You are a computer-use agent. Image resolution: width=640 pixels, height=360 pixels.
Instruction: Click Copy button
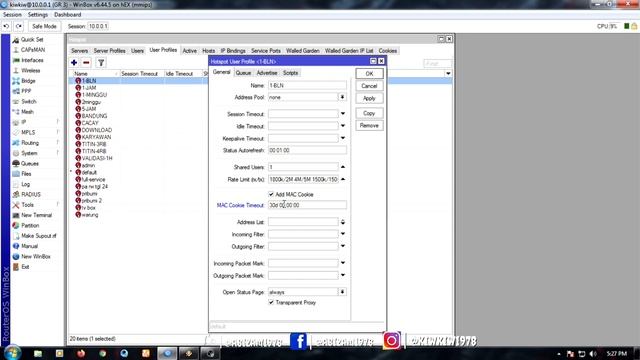pyautogui.click(x=369, y=113)
